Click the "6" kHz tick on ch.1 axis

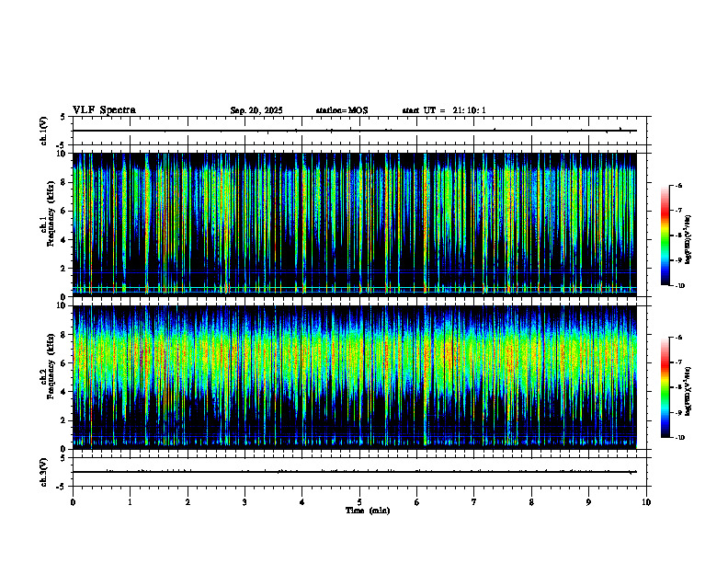(64, 211)
